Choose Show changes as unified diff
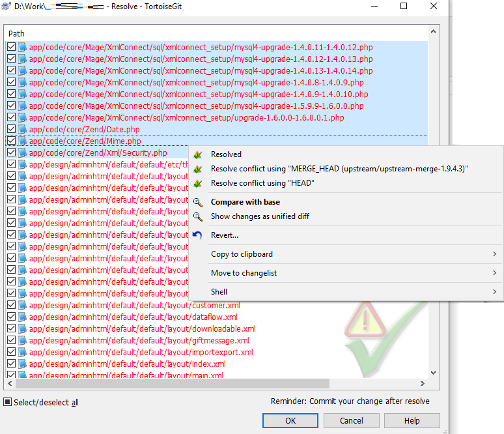Image resolution: width=504 pixels, height=434 pixels. click(260, 216)
